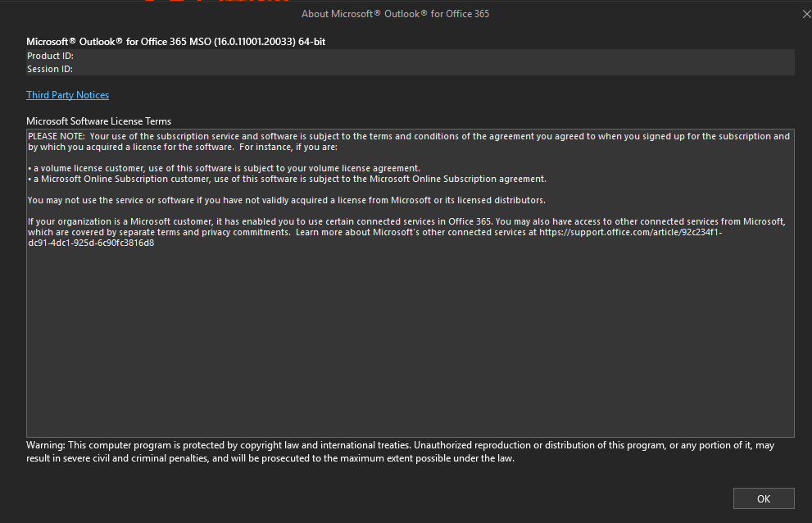This screenshot has width=812, height=523.
Task: Click the dc91-4dc1-925d URL continuation line
Action: click(x=91, y=243)
